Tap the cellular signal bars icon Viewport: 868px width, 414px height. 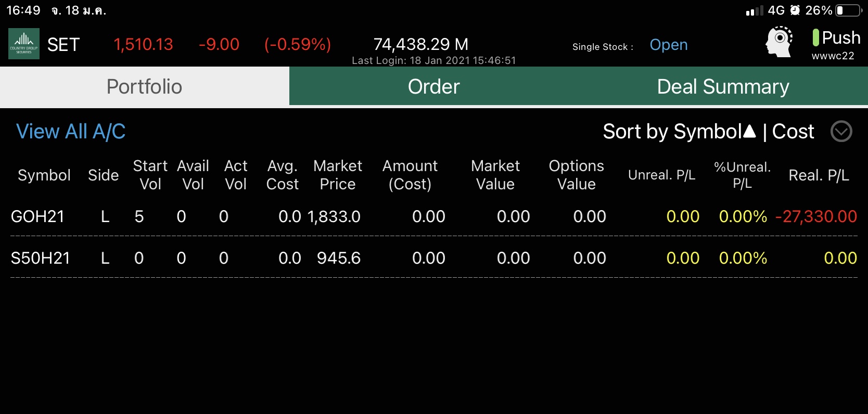(754, 10)
